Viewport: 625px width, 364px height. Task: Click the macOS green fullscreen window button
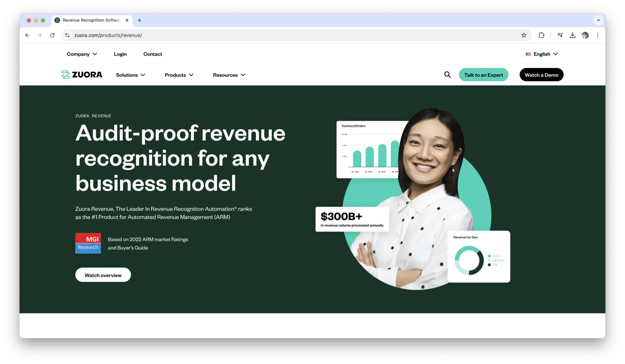point(43,20)
